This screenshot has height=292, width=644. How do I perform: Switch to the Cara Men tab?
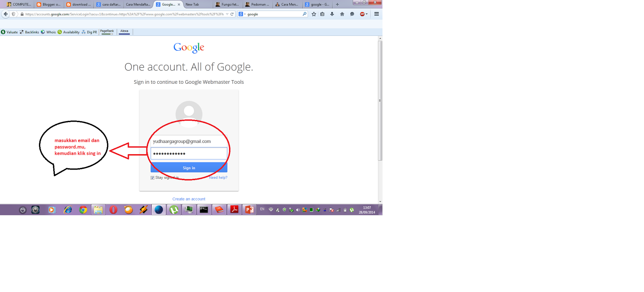[287, 4]
